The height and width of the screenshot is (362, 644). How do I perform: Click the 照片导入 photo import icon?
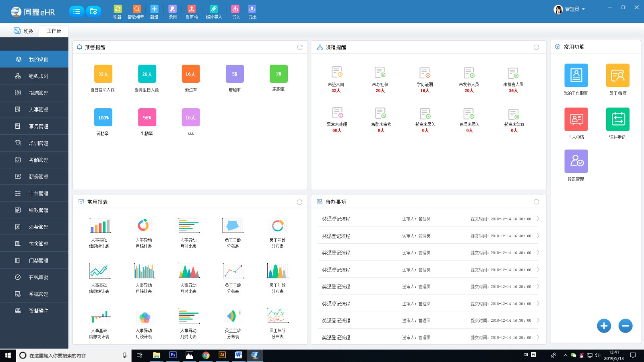point(214,9)
